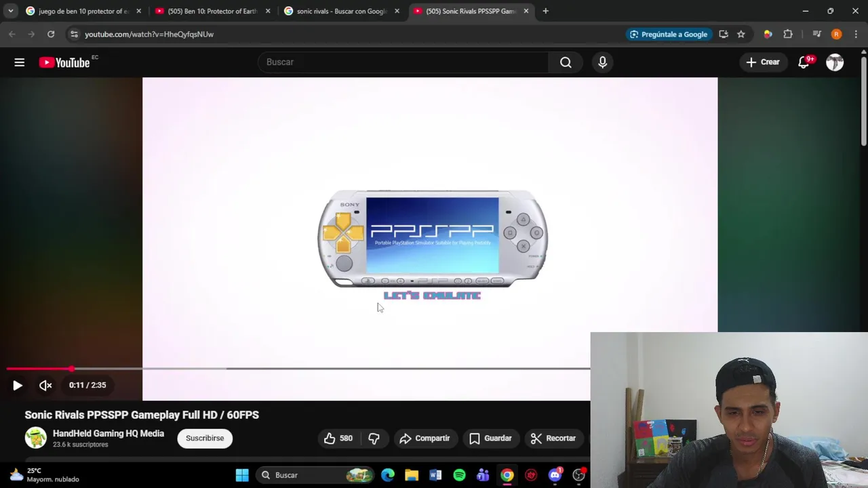
Task: Like the video with thumbs up
Action: pyautogui.click(x=338, y=439)
